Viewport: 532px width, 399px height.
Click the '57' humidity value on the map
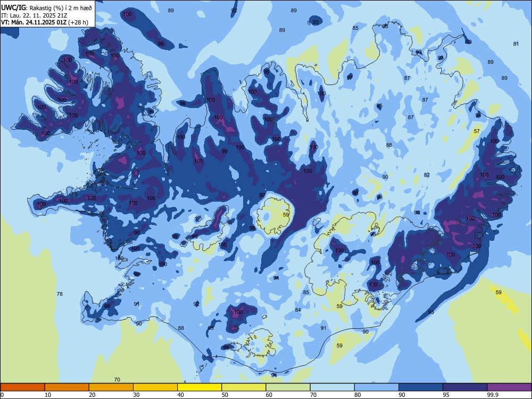[477, 131]
